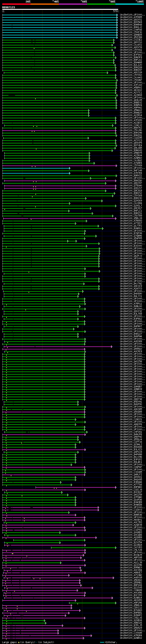Click hit label UniRef100_Q7PQW0
The image size is (146, 644).
(x=131, y=497)
